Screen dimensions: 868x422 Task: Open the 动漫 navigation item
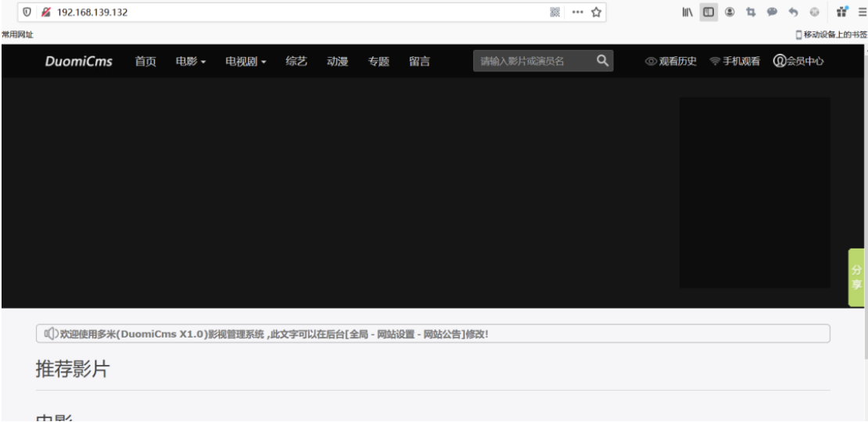tap(338, 62)
